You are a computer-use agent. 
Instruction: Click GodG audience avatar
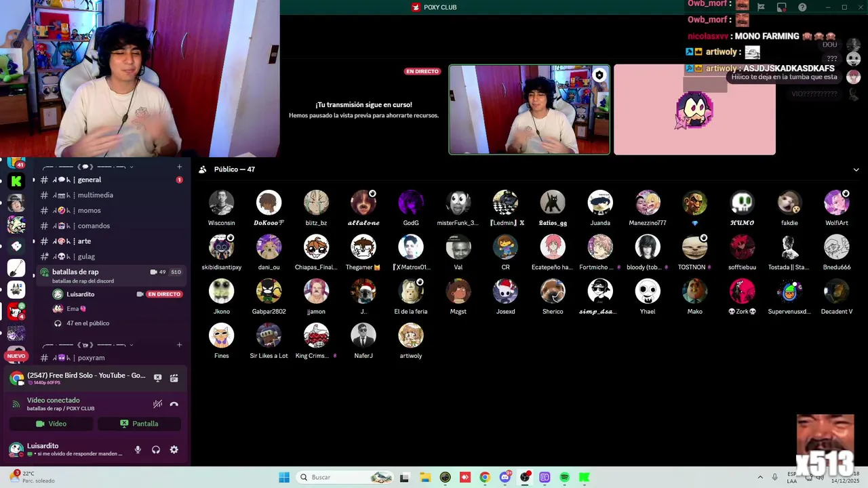tap(411, 203)
